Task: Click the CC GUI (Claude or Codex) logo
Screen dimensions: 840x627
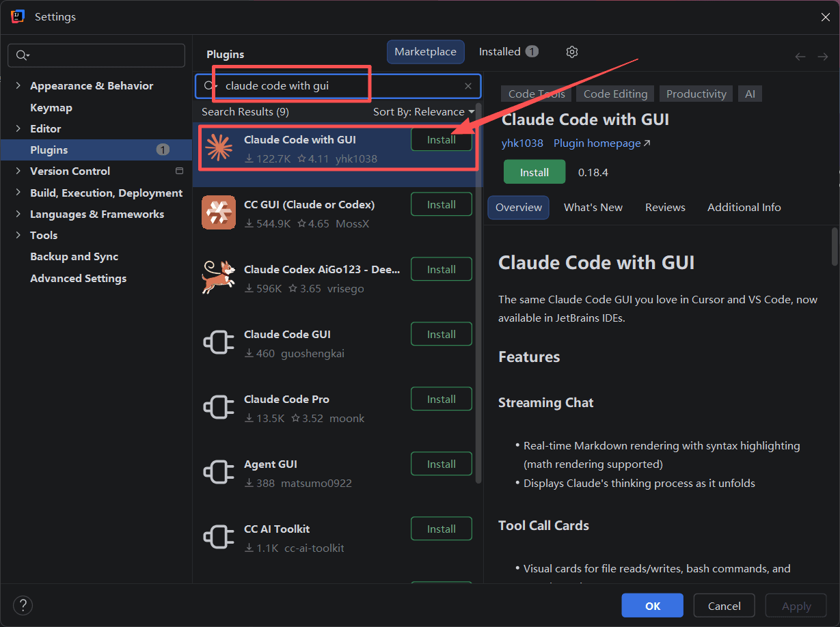Action: click(219, 212)
